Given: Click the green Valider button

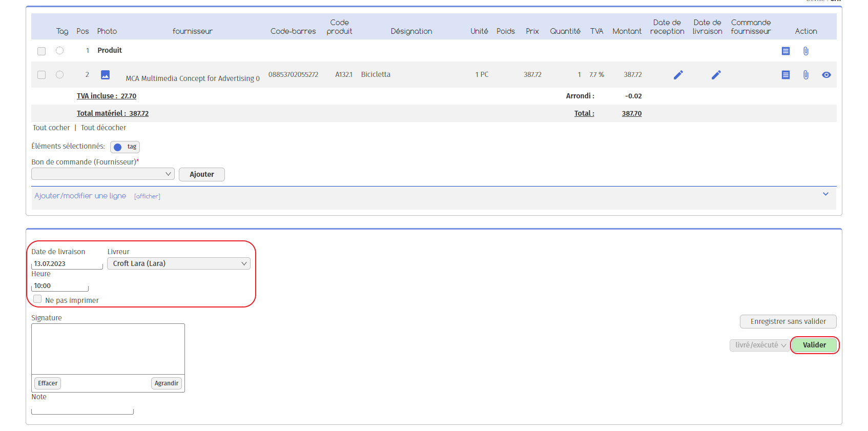Looking at the screenshot, I should [814, 345].
